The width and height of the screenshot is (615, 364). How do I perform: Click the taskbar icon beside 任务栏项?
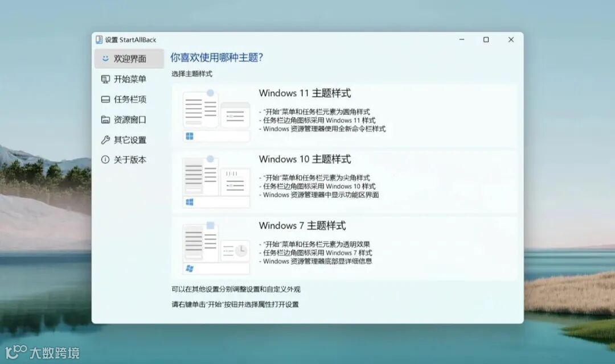(105, 100)
